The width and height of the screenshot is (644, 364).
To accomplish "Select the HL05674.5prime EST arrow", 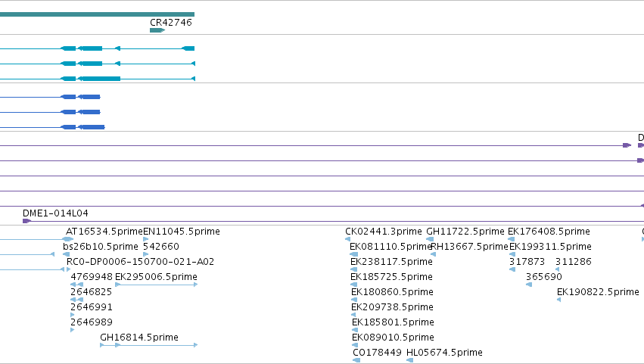I will [x=409, y=360].
